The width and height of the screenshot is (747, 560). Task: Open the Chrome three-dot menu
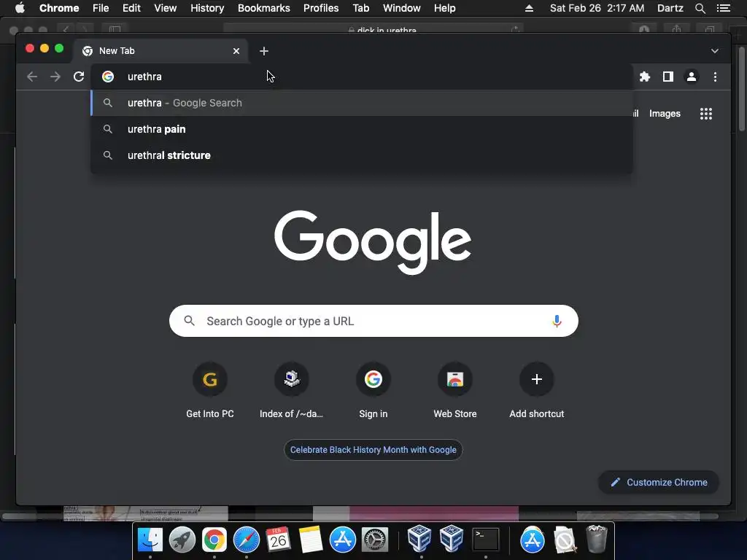pos(715,77)
